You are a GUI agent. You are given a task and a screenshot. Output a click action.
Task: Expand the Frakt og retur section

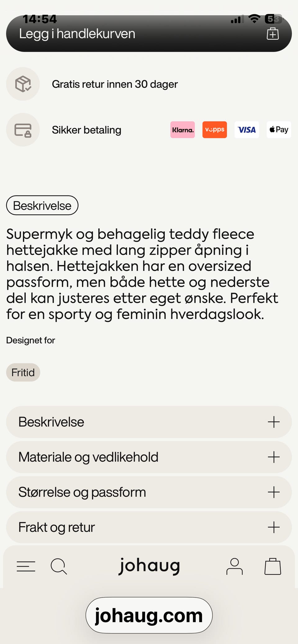tap(148, 527)
